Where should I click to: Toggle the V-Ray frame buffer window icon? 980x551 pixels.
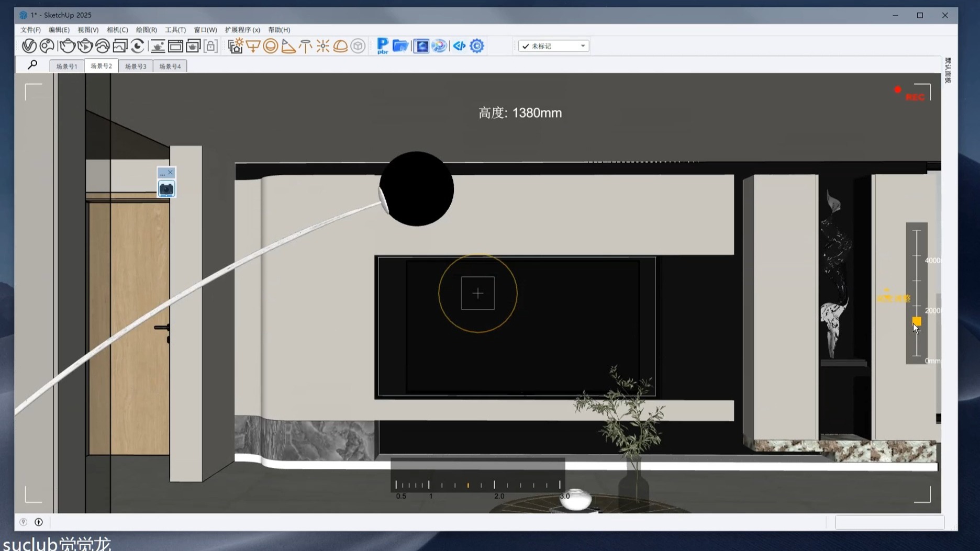[175, 46]
